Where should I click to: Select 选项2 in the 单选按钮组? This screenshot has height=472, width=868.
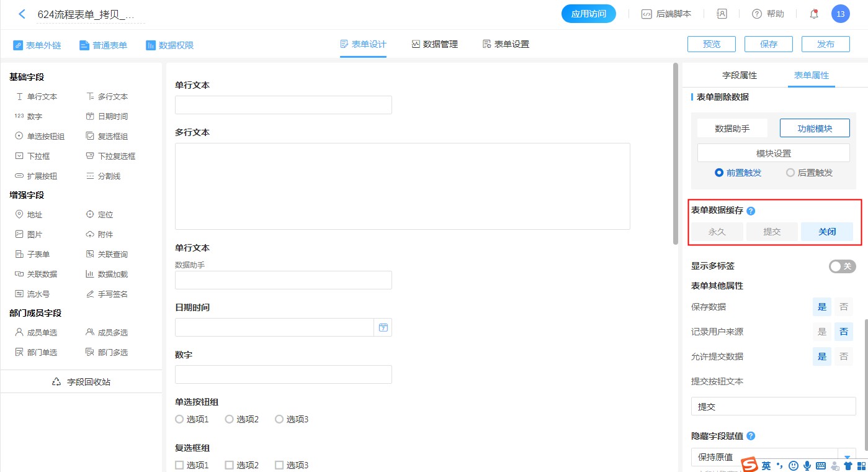tap(230, 419)
